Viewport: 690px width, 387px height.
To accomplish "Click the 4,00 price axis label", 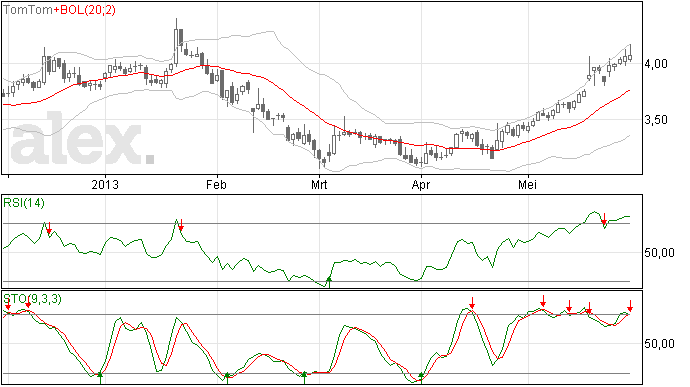I will pos(656,64).
